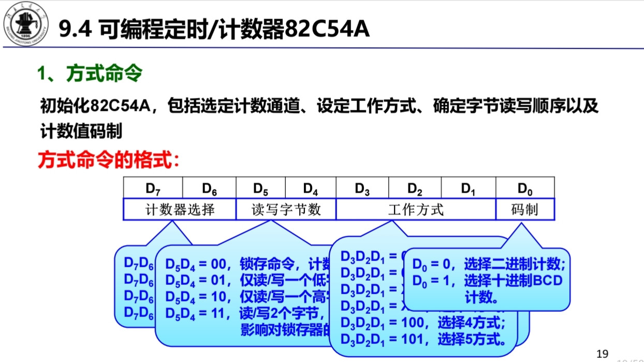Select the line starting '初始化82C54A，包括选定计数通道'

(319, 106)
